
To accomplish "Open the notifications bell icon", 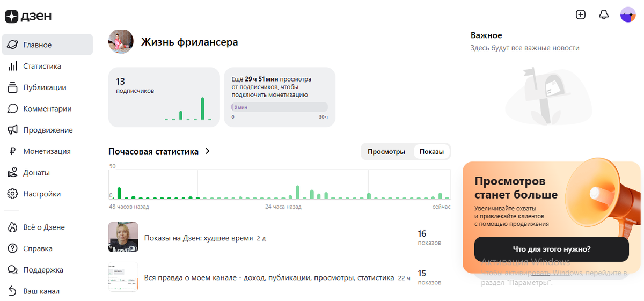I will point(604,15).
